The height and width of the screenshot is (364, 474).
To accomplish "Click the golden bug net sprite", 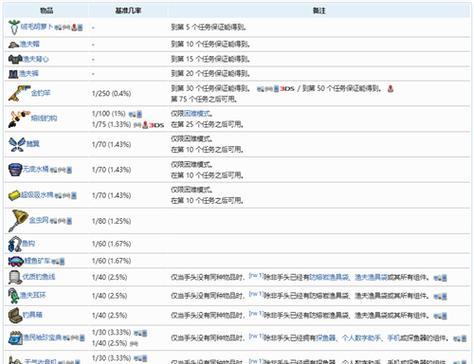I will (x=18, y=221).
